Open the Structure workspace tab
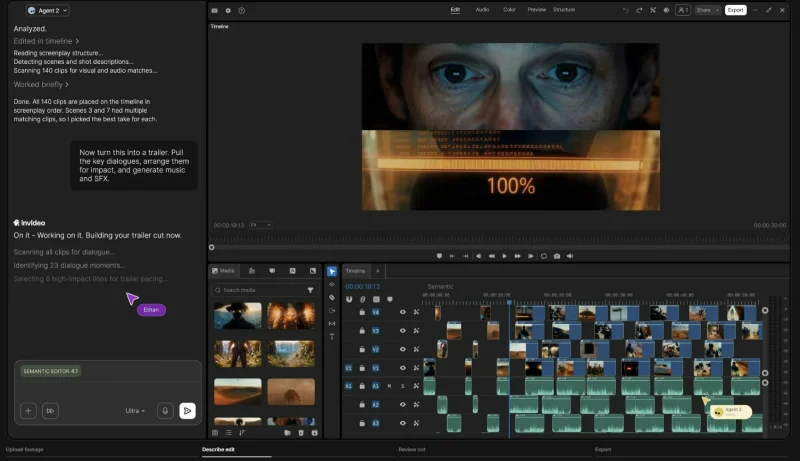 tap(564, 10)
